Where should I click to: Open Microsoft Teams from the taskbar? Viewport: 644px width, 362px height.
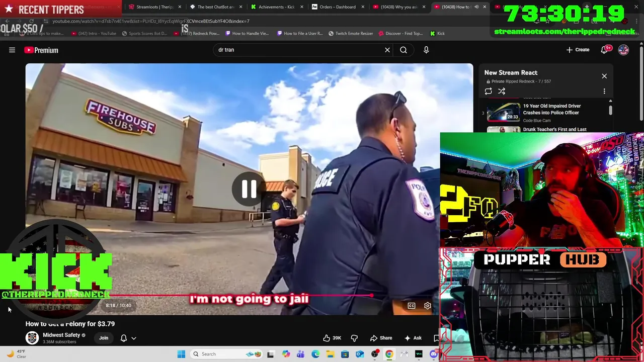[300, 354]
